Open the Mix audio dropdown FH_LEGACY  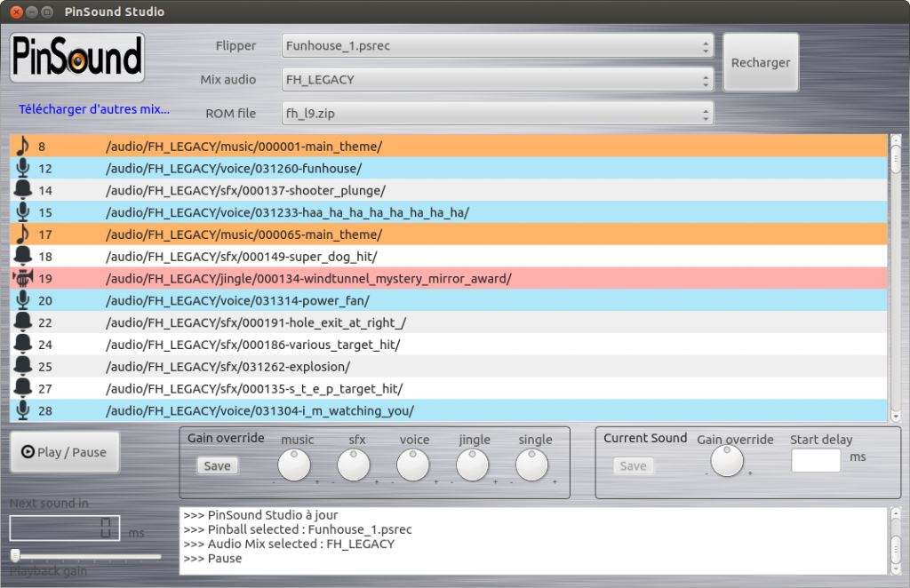pos(498,79)
